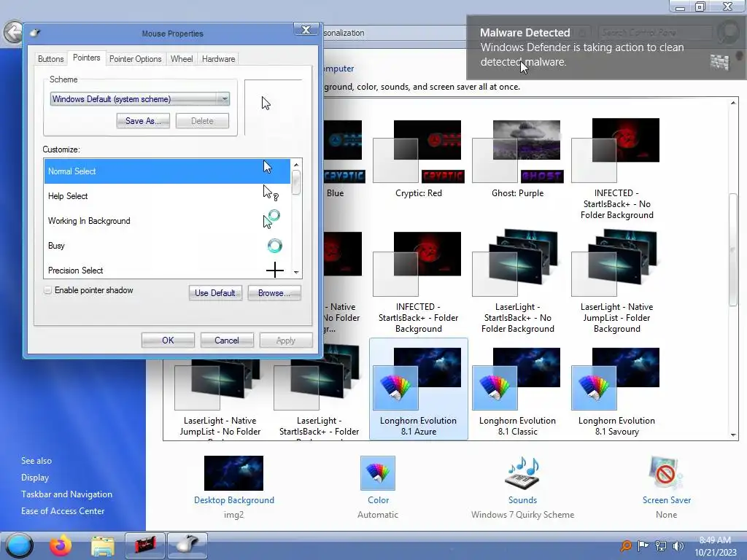Select Help Select pointer row
This screenshot has width=747, height=560.
(x=167, y=196)
